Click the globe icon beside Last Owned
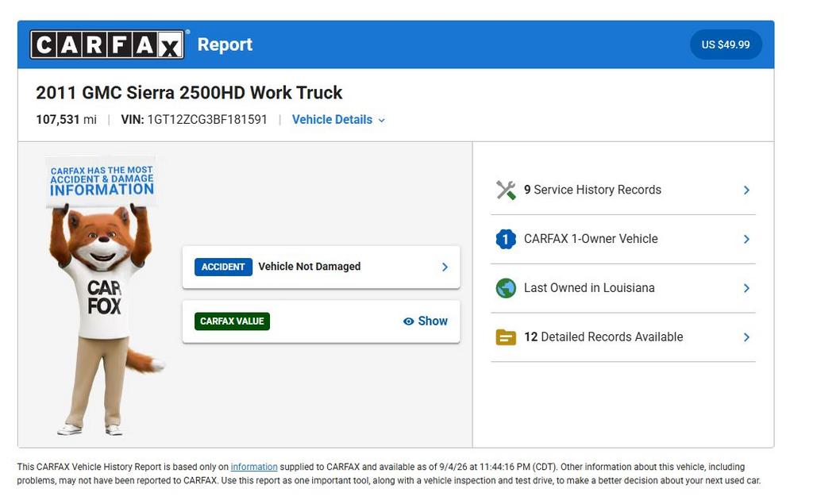The width and height of the screenshot is (813, 504). [506, 288]
